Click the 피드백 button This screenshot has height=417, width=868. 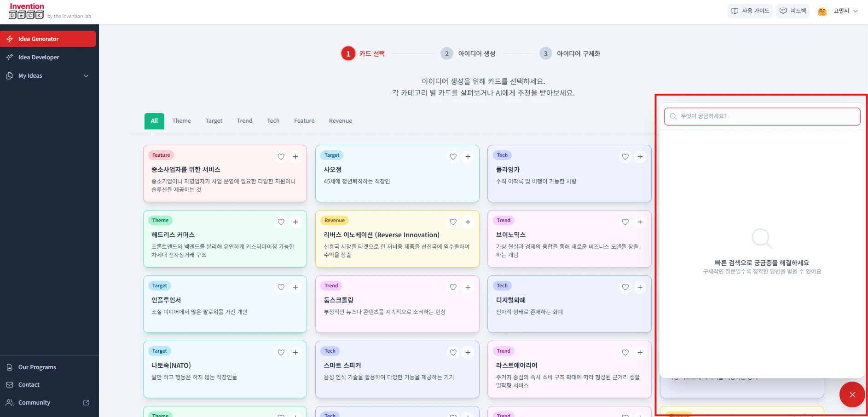[793, 11]
